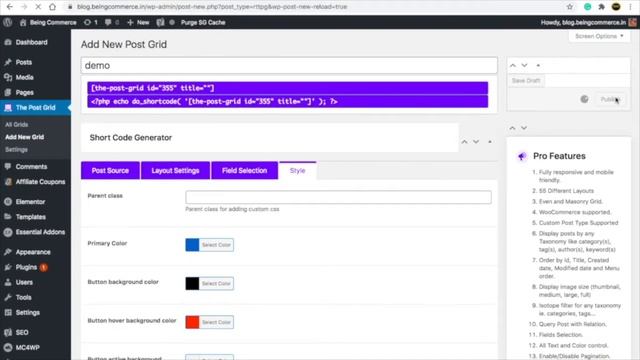The width and height of the screenshot is (640, 360).
Task: Click the Parent class input field
Action: pyautogui.click(x=338, y=197)
